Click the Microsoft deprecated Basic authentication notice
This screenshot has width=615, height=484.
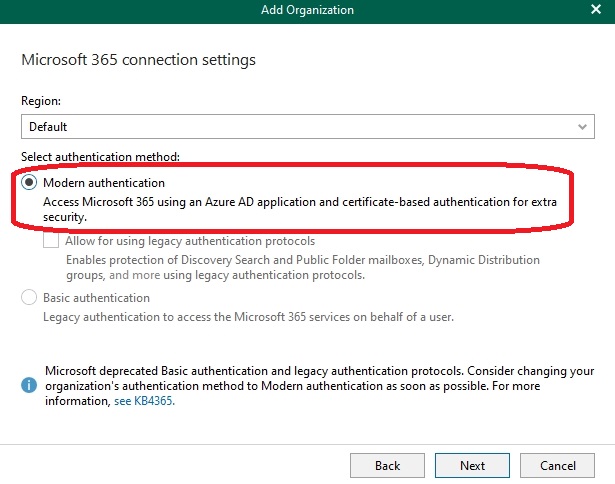tap(320, 386)
